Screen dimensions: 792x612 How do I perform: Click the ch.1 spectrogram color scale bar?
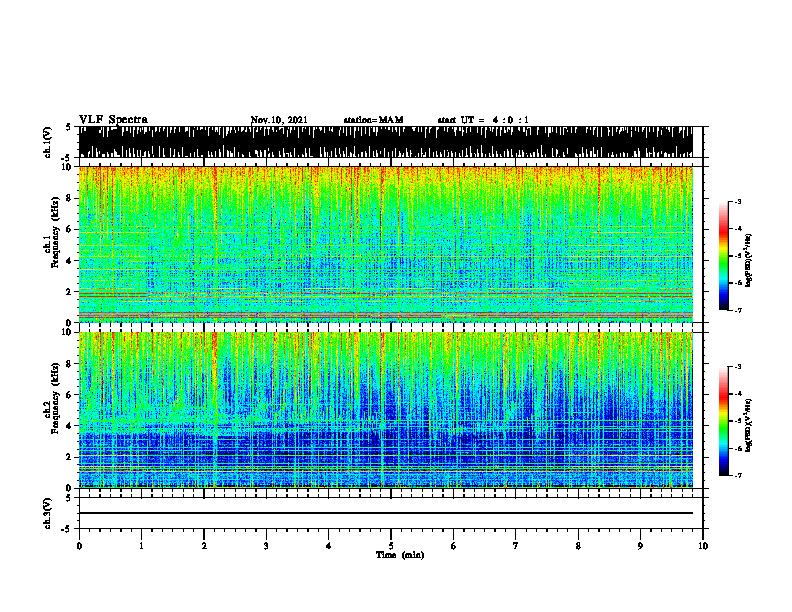(x=724, y=256)
